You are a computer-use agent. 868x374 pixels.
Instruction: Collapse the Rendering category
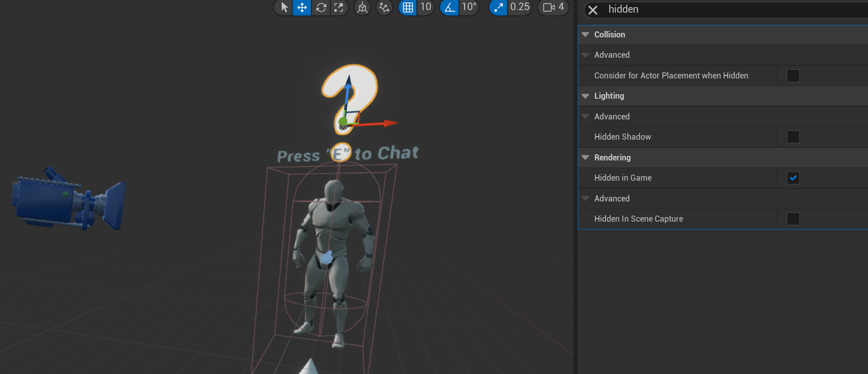click(585, 158)
